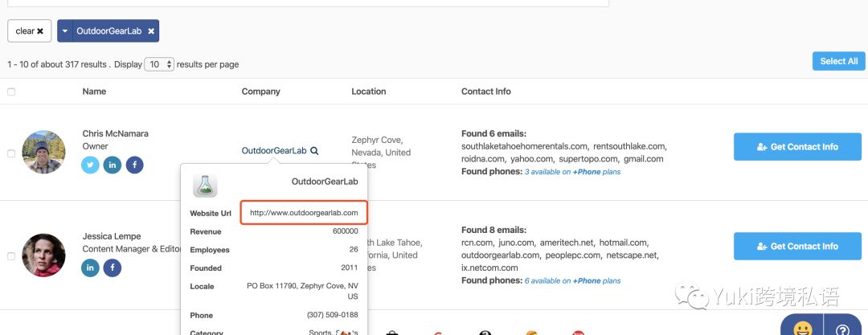Click the Founded value 2011
The image size is (868, 335).
pyautogui.click(x=350, y=268)
